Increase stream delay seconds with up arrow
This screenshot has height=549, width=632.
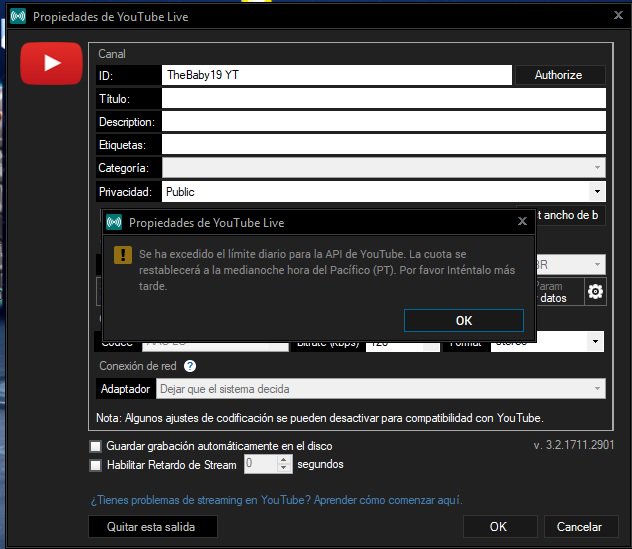pos(284,460)
